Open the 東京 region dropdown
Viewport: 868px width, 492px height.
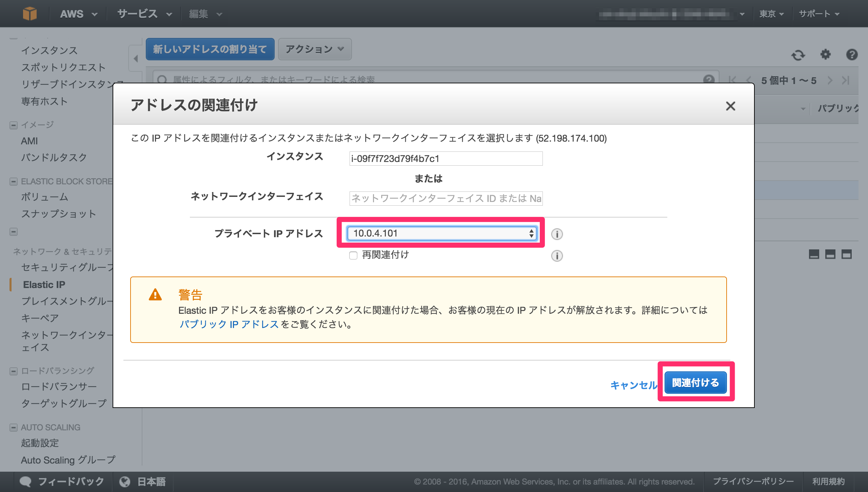(771, 14)
